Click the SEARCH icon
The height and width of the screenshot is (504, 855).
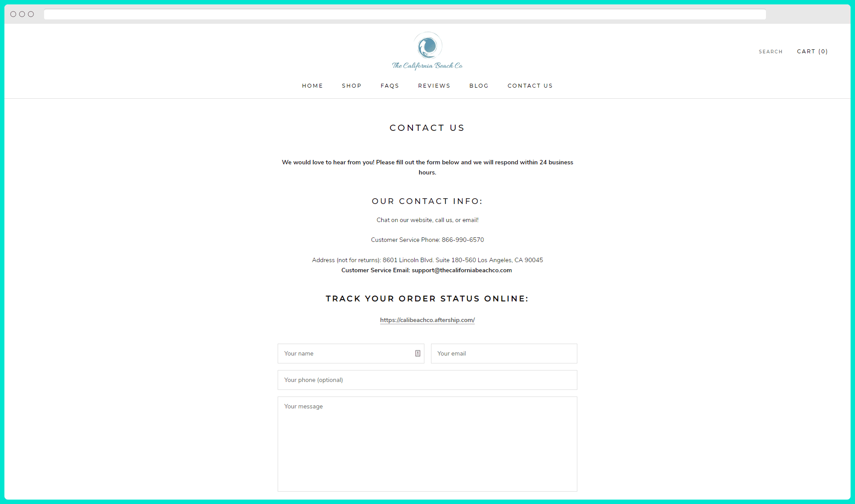[x=770, y=51]
